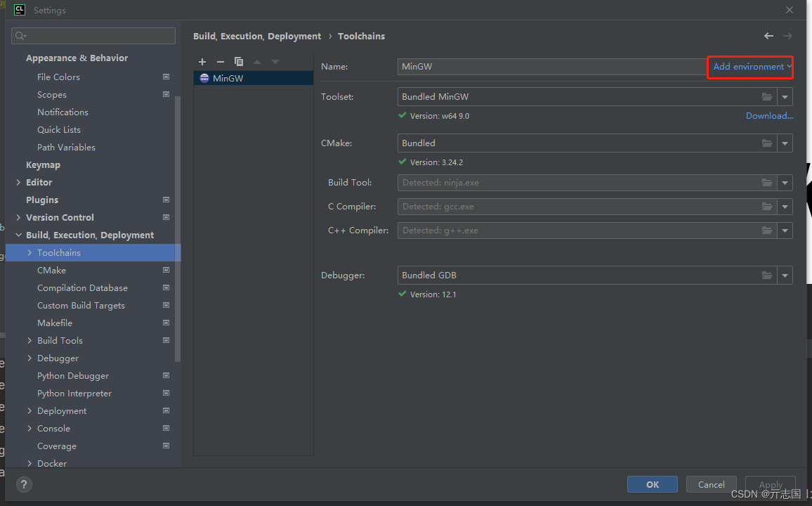Go forward with right arrow
The image size is (812, 506).
(x=787, y=36)
